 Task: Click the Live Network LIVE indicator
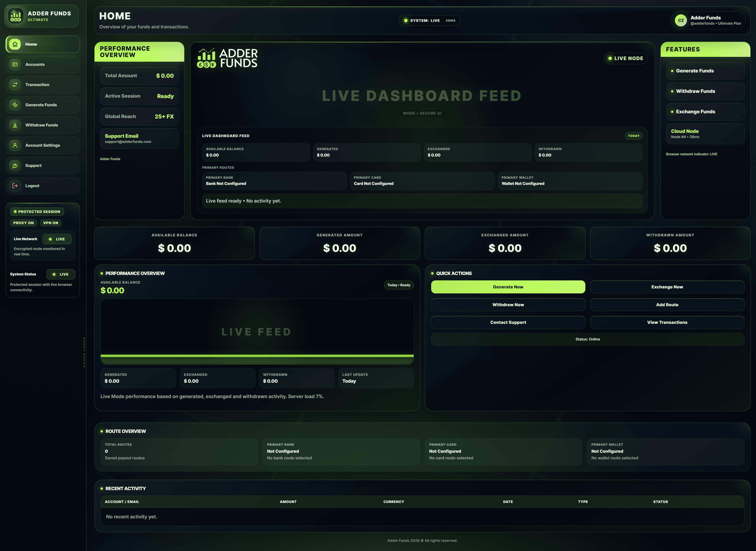point(57,239)
